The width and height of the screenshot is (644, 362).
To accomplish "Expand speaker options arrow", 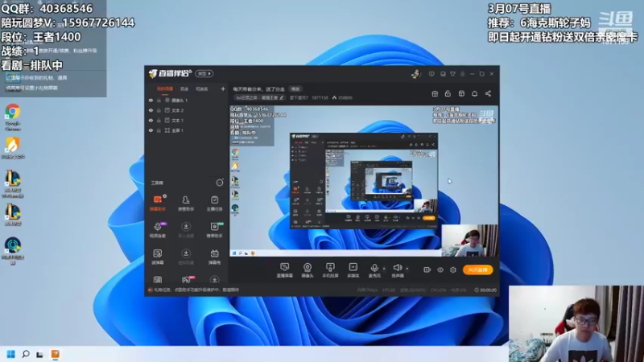I will pyautogui.click(x=407, y=269).
